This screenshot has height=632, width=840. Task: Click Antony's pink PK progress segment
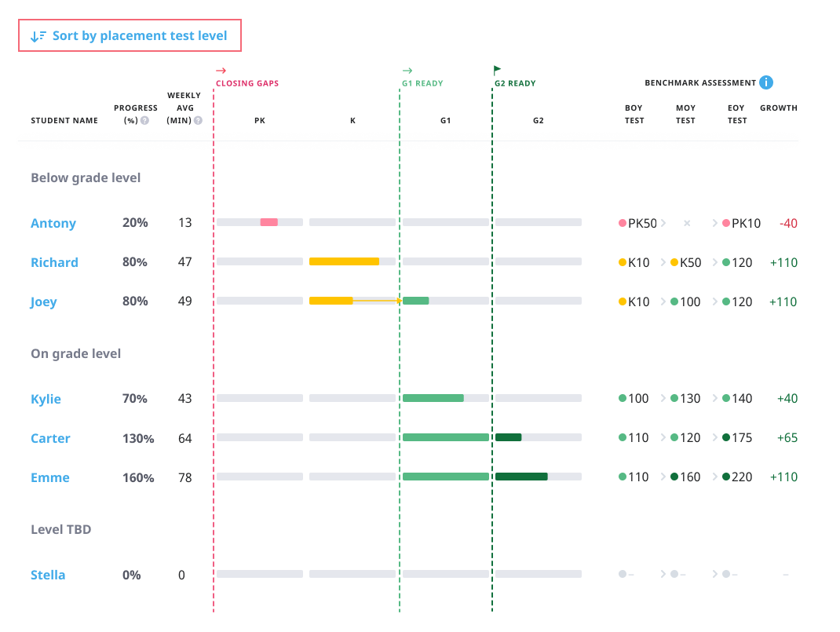point(268,222)
